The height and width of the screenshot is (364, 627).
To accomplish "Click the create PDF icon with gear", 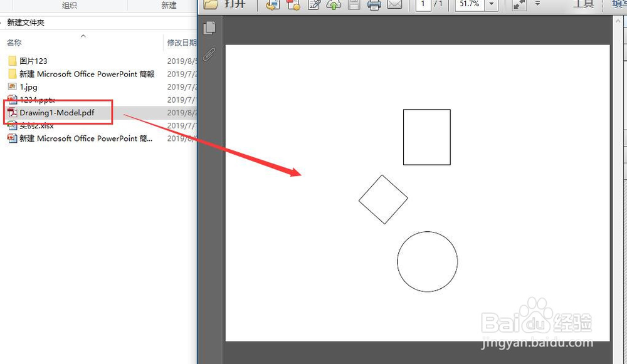I will tap(293, 4).
